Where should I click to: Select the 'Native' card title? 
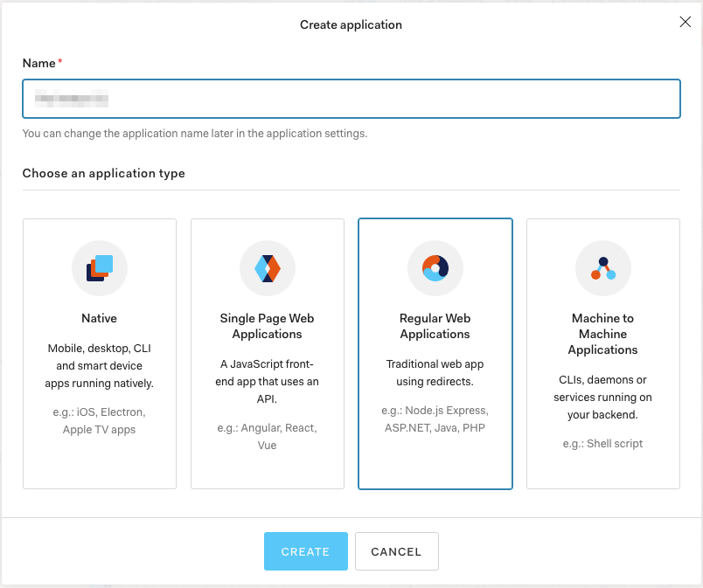(100, 318)
